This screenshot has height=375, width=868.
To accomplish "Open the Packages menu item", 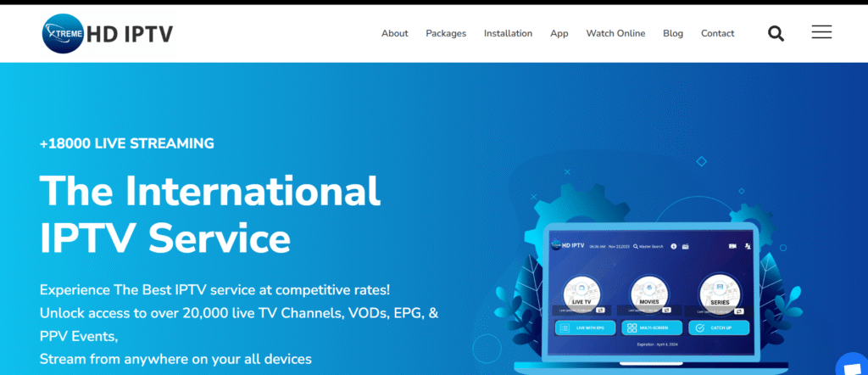I will coord(446,34).
